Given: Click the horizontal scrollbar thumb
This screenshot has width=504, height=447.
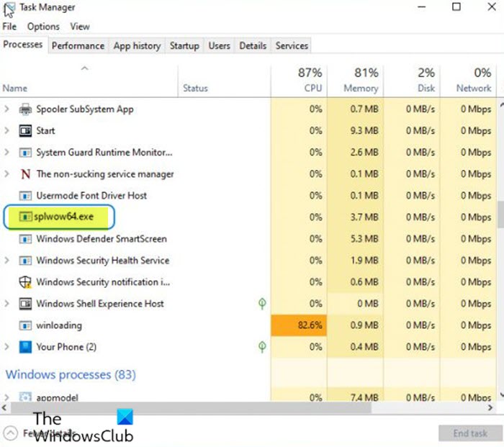Looking at the screenshot, I should (x=192, y=408).
